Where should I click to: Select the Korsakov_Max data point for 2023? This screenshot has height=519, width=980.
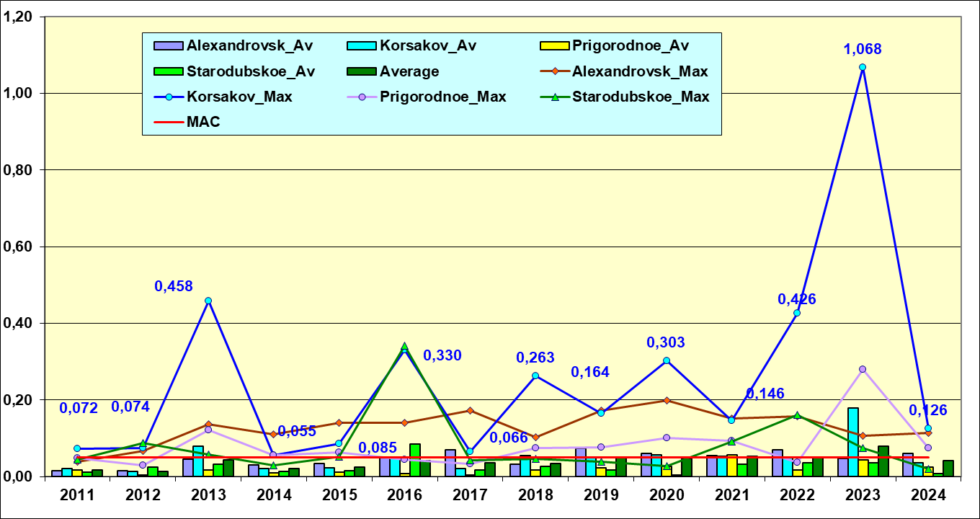point(863,67)
